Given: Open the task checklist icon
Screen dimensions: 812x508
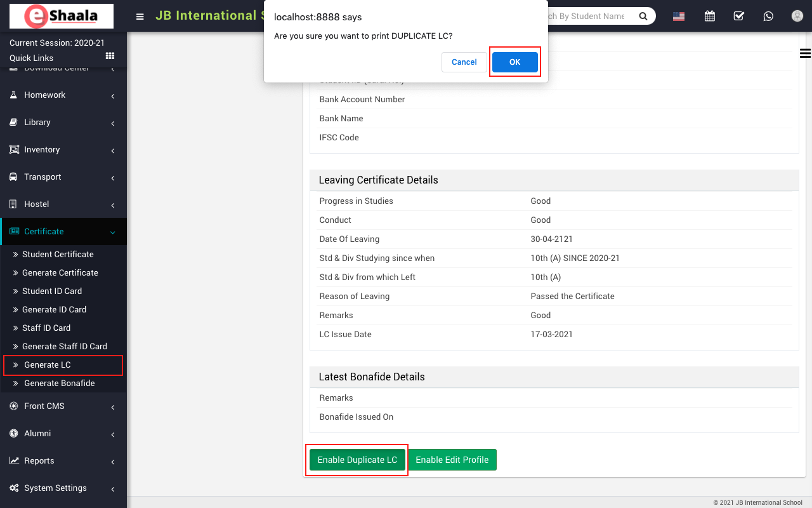Looking at the screenshot, I should [739, 17].
